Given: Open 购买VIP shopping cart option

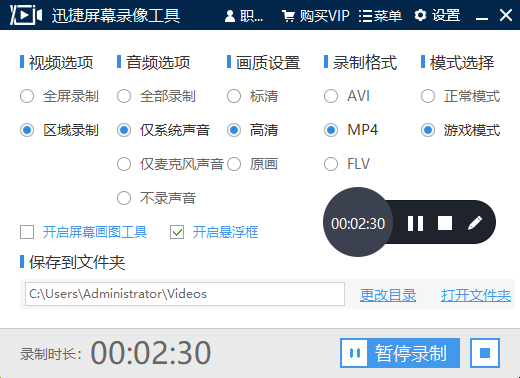Looking at the screenshot, I should 315,16.
